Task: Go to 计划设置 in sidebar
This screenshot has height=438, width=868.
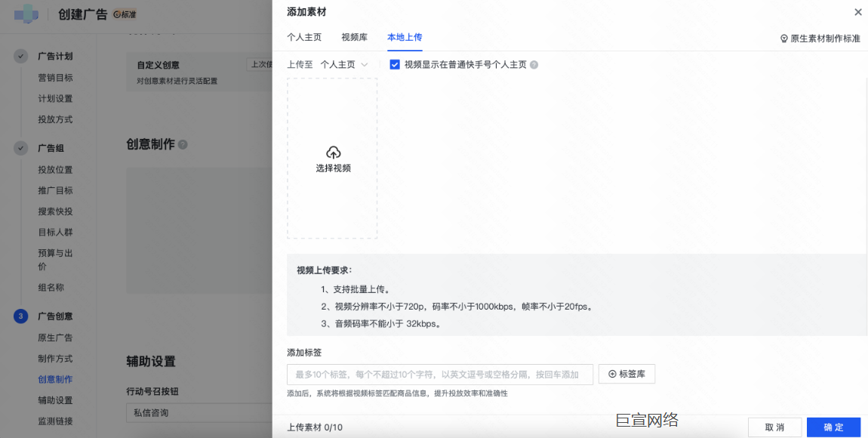Action: pos(55,99)
